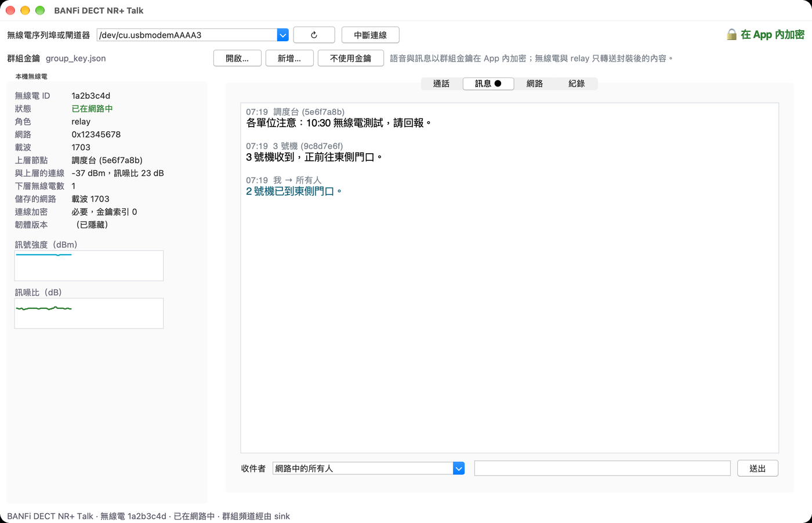Click the green 已在網路中 status text
Screen dimensions: 812x523
tap(92, 109)
